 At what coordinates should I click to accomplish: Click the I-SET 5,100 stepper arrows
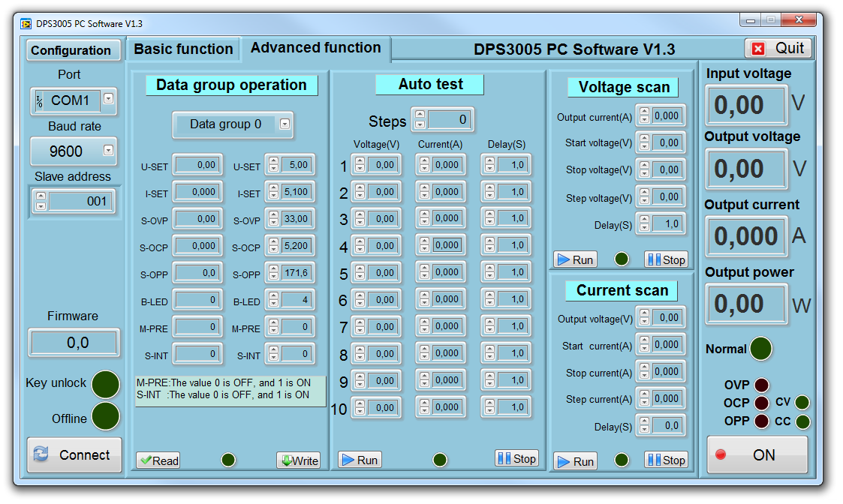[x=274, y=192]
